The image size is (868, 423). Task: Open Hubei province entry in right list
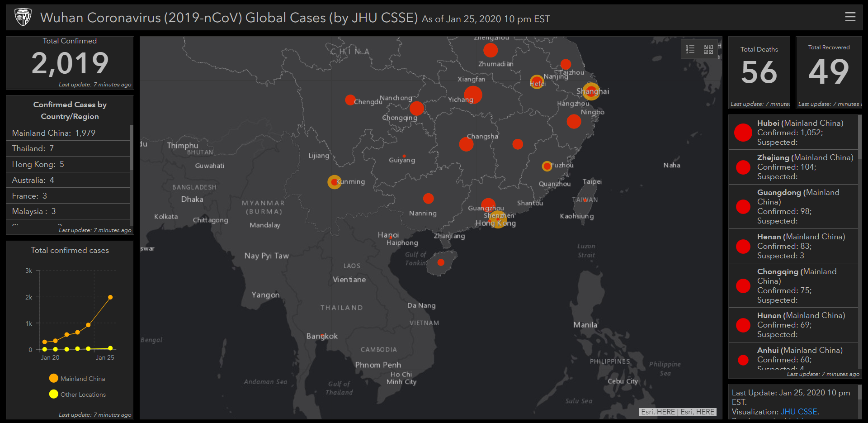[793, 133]
